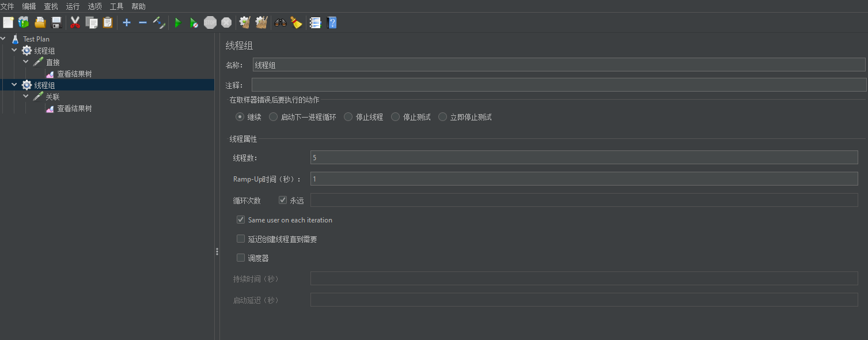Click the Cut scissors icon

coord(75,22)
